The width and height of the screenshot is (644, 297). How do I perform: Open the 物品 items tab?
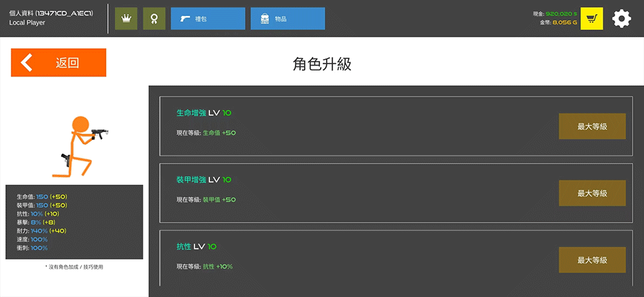(x=288, y=19)
